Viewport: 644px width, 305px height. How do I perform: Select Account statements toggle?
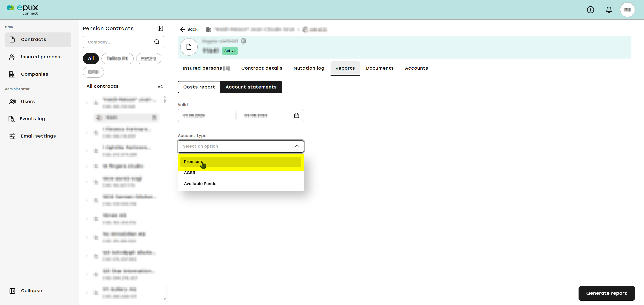point(251,87)
